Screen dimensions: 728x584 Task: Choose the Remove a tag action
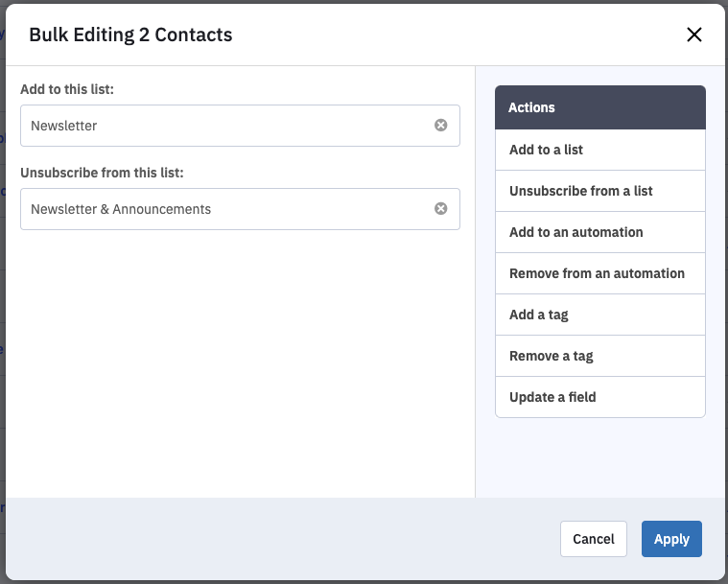pyautogui.click(x=600, y=356)
